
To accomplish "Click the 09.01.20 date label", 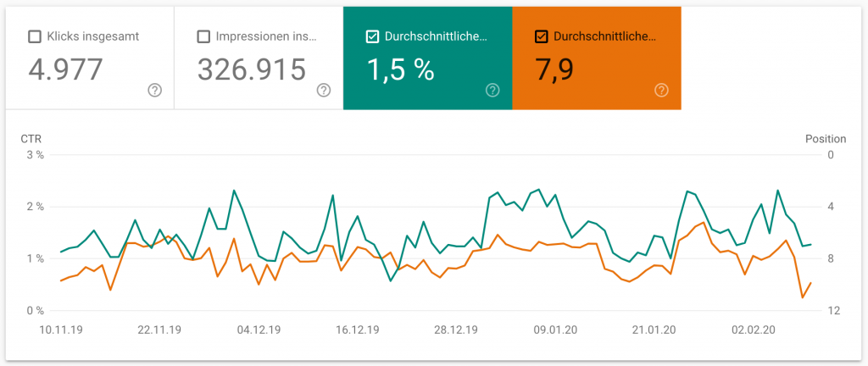I will [554, 330].
